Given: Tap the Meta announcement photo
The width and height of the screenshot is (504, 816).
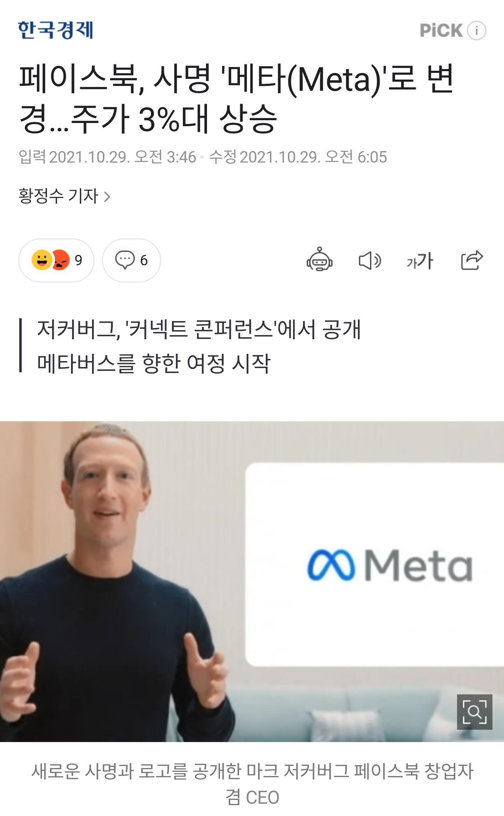Looking at the screenshot, I should tap(252, 581).
